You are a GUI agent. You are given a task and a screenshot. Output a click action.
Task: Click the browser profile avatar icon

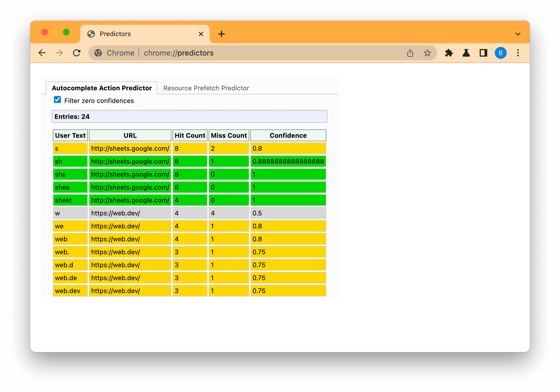[501, 53]
